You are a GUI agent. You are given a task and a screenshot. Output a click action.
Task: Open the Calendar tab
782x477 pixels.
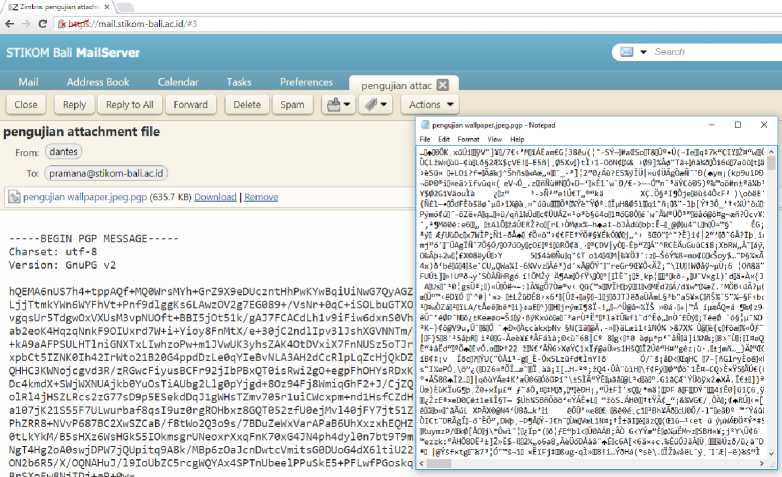[177, 82]
